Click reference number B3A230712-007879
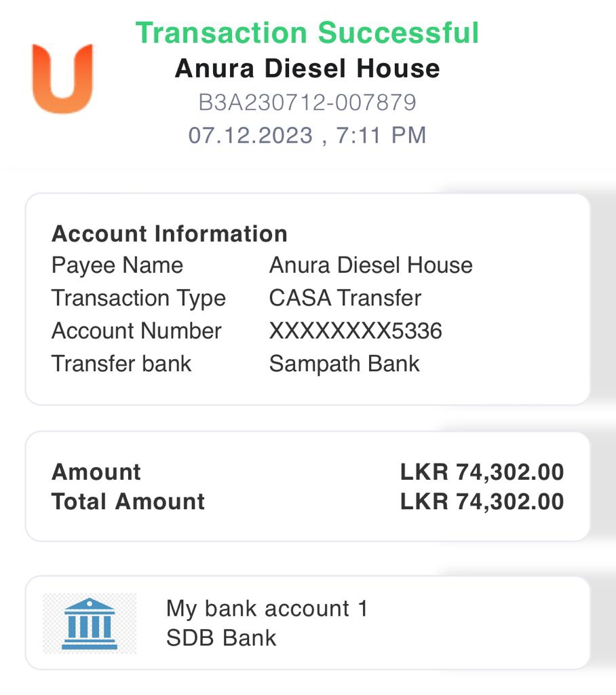 tap(307, 102)
